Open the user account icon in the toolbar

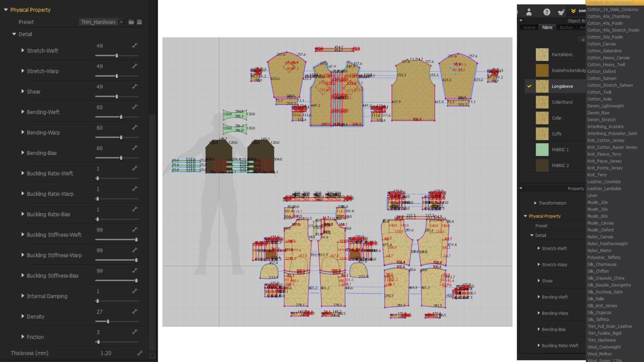(x=529, y=12)
